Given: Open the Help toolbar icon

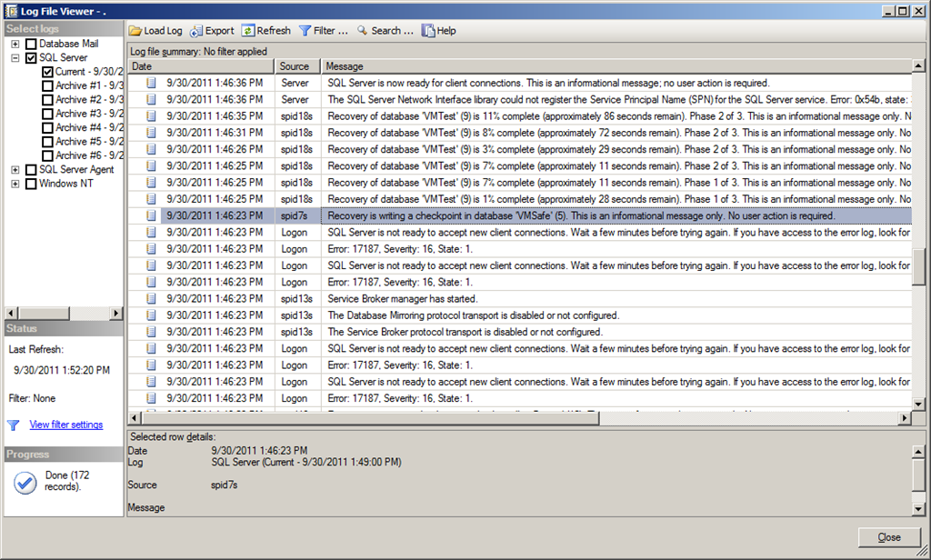Looking at the screenshot, I should (x=428, y=31).
